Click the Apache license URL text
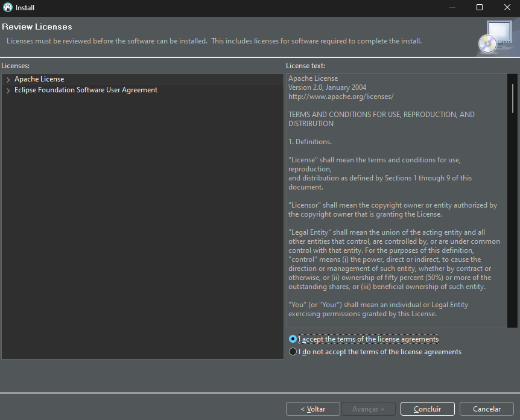 341,97
